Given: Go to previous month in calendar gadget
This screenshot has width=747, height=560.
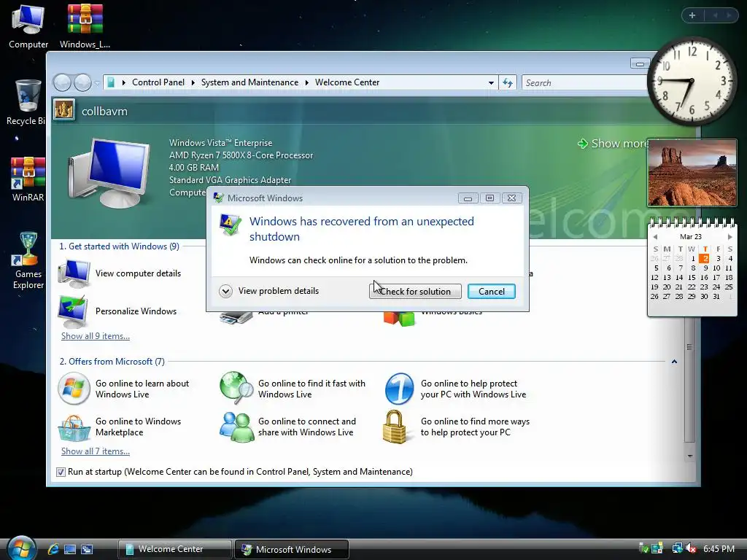Looking at the screenshot, I should (x=655, y=237).
